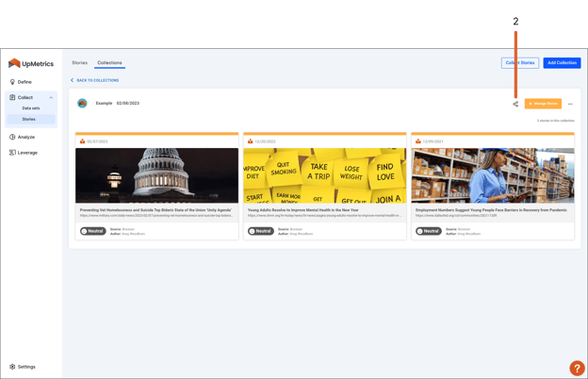The height and width of the screenshot is (379, 588).
Task: Click source icon on 02/07/2023 story
Action: (x=82, y=141)
